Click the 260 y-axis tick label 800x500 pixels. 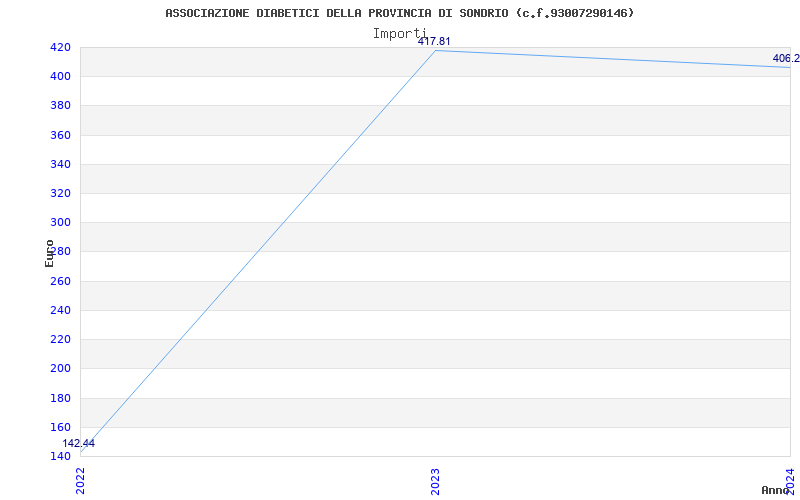tap(60, 281)
